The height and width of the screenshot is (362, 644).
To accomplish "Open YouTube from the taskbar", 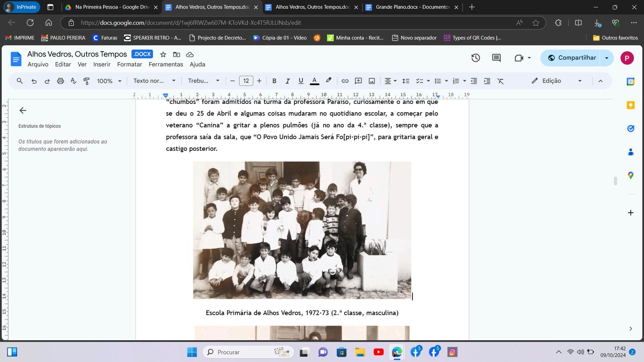I will point(378,352).
